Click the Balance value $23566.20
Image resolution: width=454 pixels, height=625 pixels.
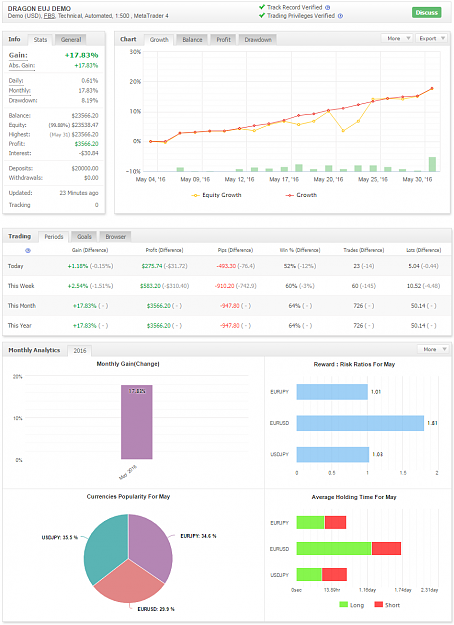[85, 116]
